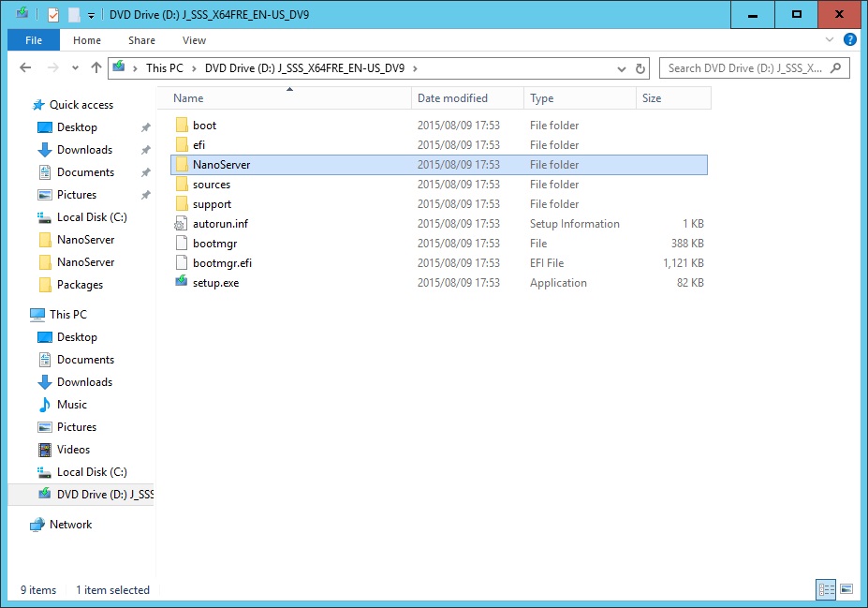Select This PC in the navigation pane
868x608 pixels.
coord(67,315)
